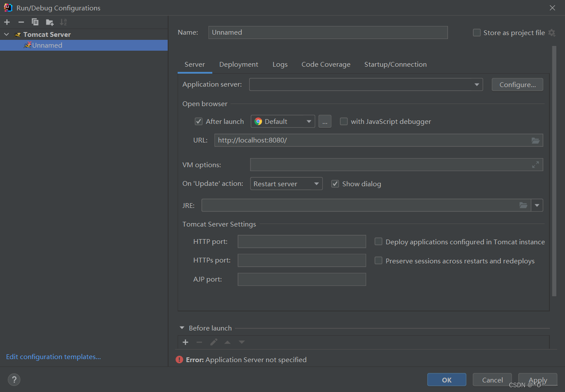
Task: Move Before launch task up
Action: coord(227,342)
